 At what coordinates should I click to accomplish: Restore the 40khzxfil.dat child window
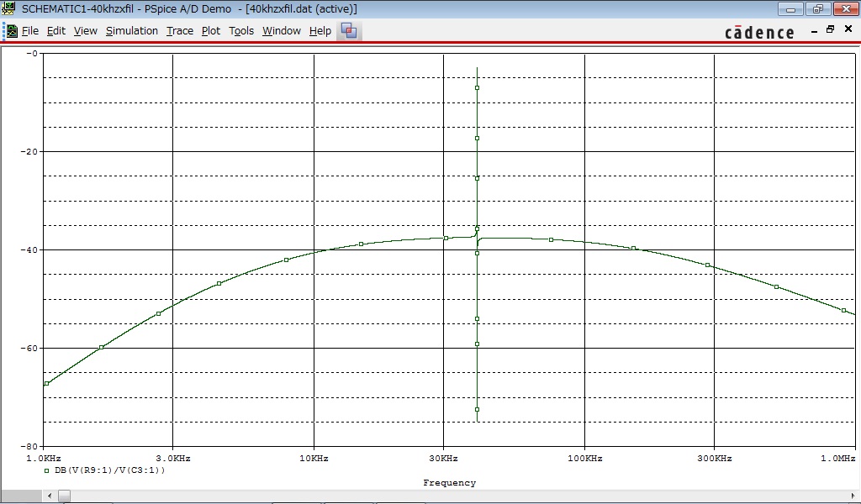point(829,28)
